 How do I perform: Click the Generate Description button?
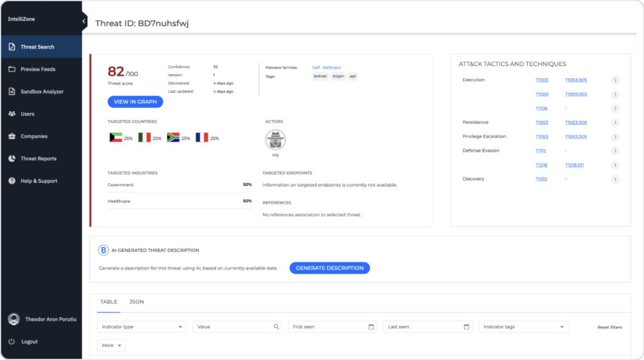[330, 268]
